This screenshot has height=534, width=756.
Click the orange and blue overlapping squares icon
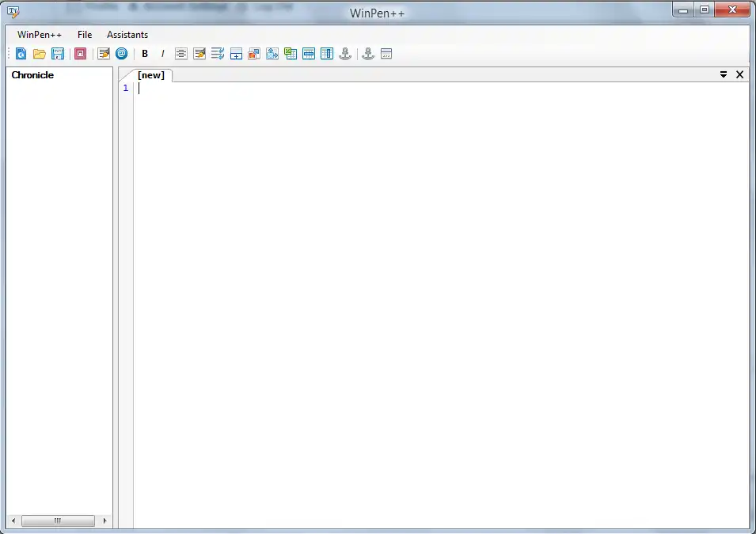click(254, 54)
